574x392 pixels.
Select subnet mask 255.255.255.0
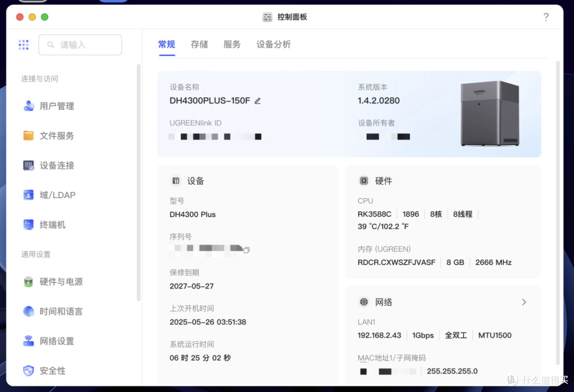pos(452,371)
